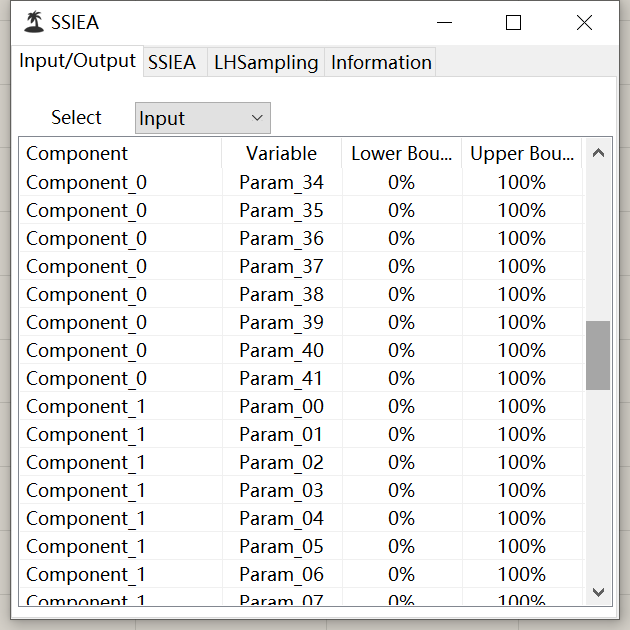Switch to the LHSampling tab
Screen dimensions: 630x630
pos(266,62)
